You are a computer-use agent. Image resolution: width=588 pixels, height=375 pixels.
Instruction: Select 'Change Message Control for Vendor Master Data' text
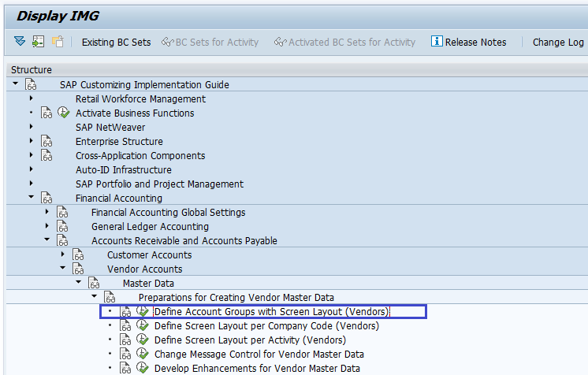click(x=259, y=355)
